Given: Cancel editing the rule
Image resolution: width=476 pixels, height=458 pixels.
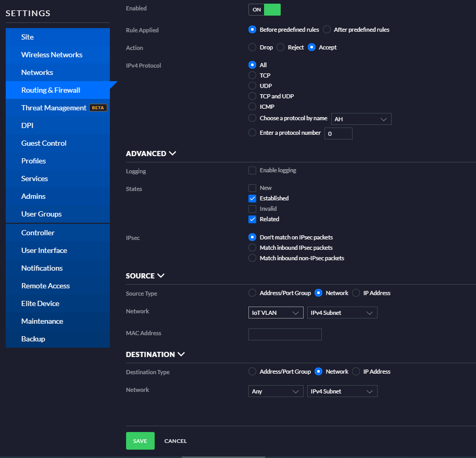Looking at the screenshot, I should (x=176, y=441).
